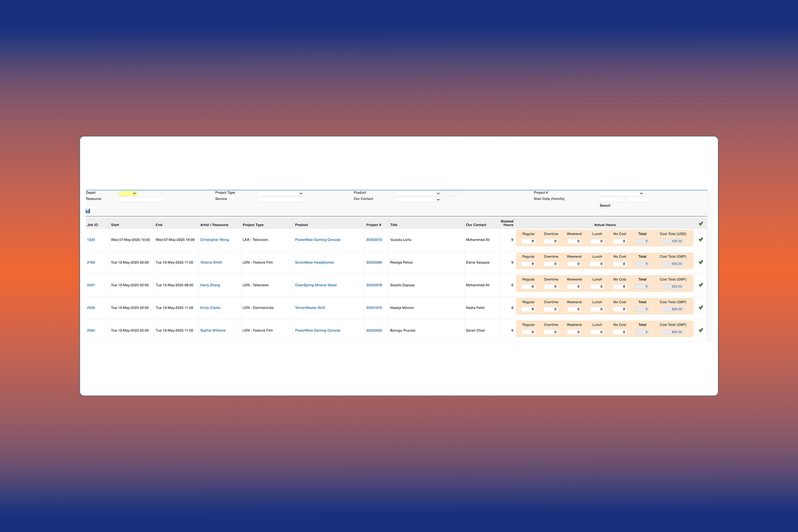Open Job ID 2769 link

point(91,262)
